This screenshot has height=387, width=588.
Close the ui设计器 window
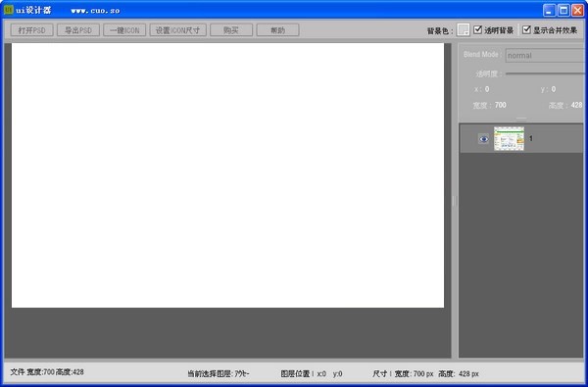click(577, 10)
